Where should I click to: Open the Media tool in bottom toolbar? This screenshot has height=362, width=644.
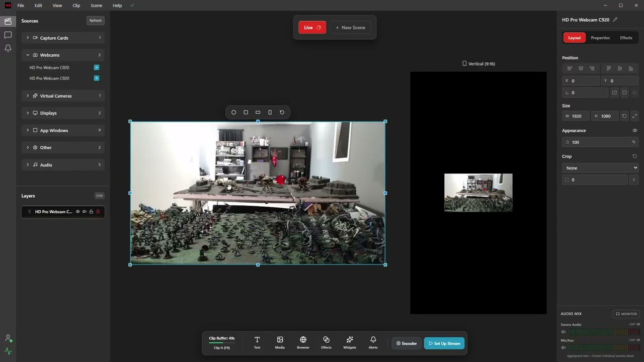pyautogui.click(x=280, y=342)
